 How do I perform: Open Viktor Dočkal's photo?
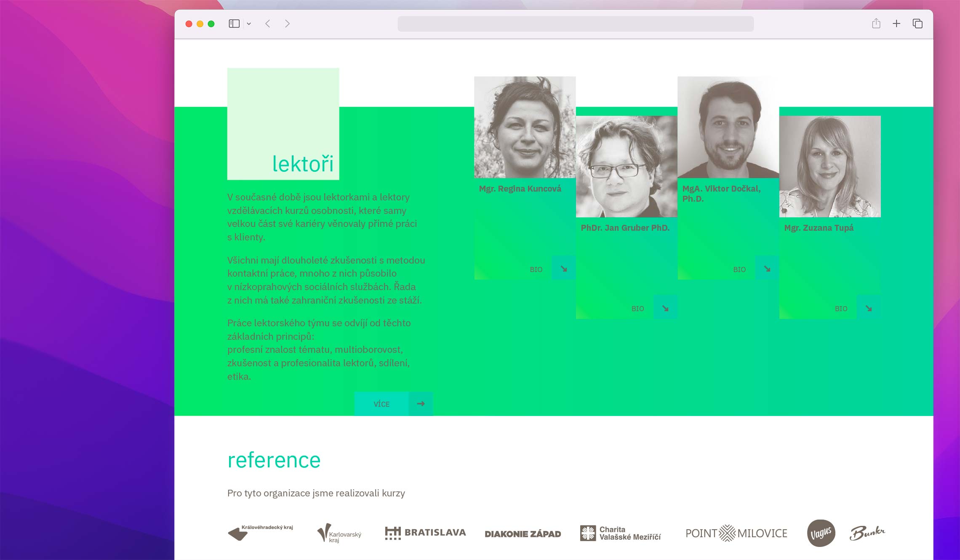728,127
